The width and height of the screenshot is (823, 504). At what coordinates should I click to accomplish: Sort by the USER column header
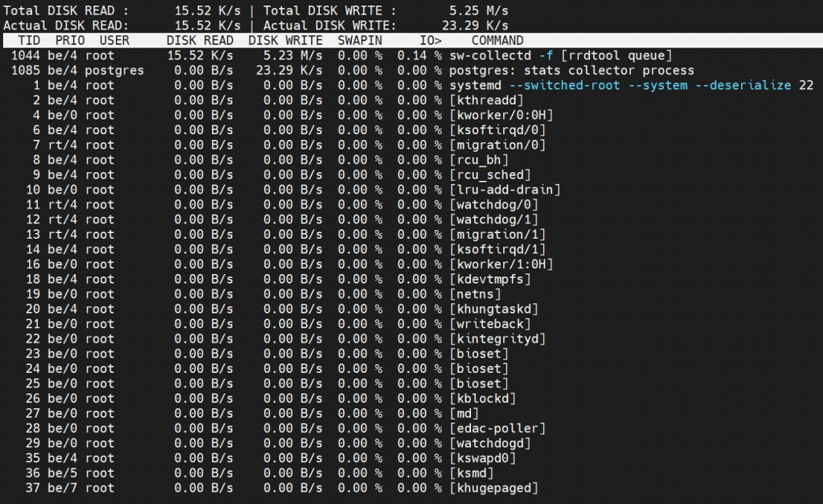point(114,40)
